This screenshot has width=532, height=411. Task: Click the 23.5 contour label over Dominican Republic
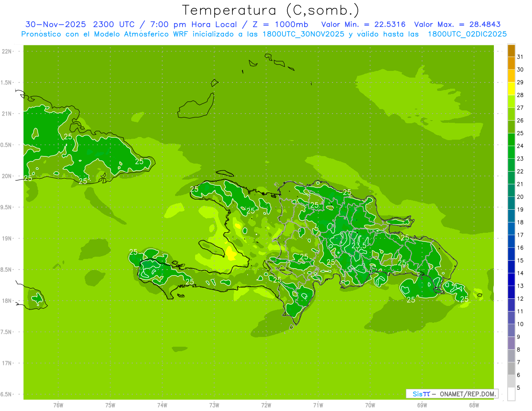coord(359,245)
